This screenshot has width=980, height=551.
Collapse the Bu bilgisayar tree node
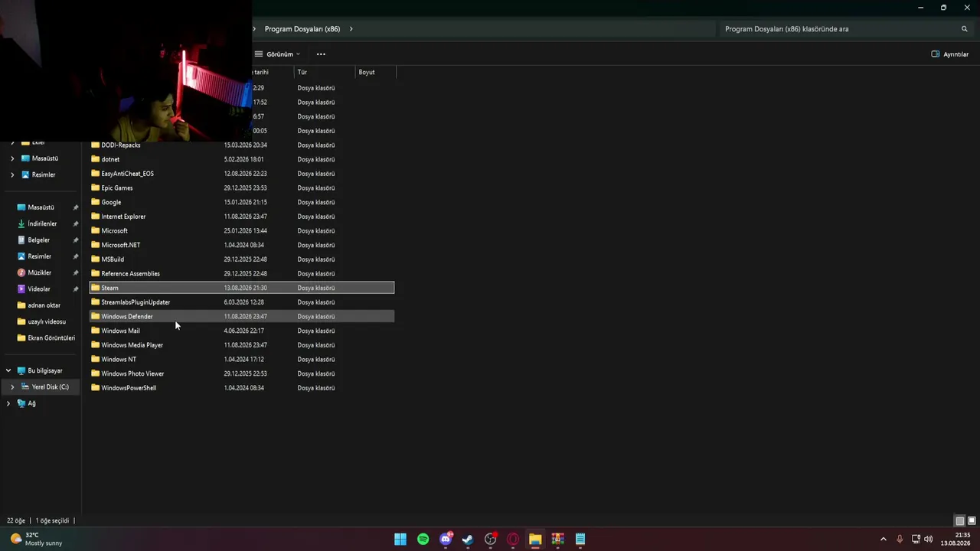click(8, 370)
